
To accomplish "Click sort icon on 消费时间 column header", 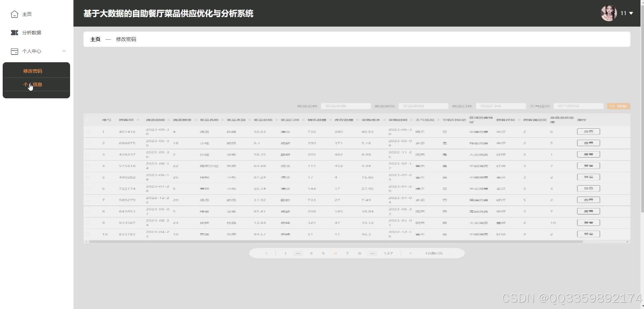I will point(168,120).
